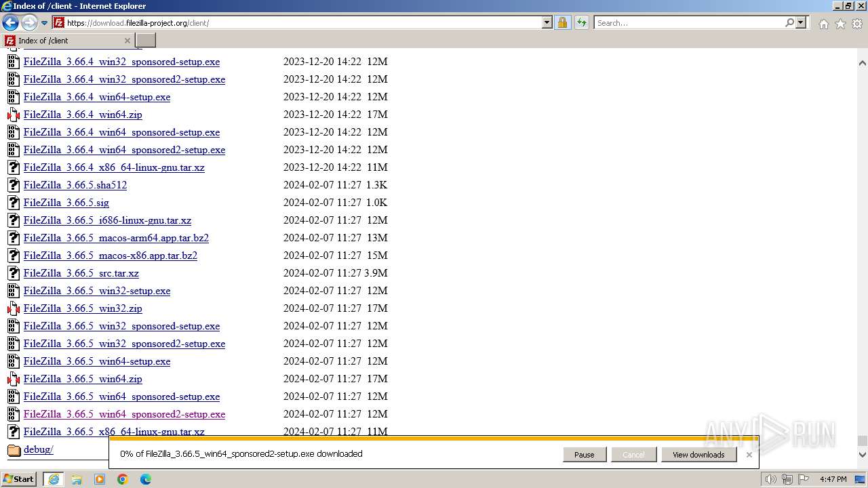Open the address bar autocomplete dropdown
868x488 pixels.
click(547, 22)
